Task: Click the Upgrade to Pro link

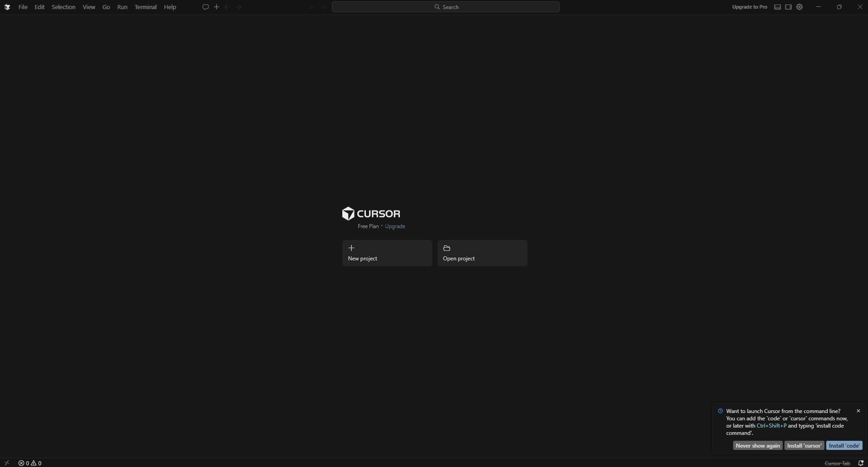Action: [x=750, y=7]
